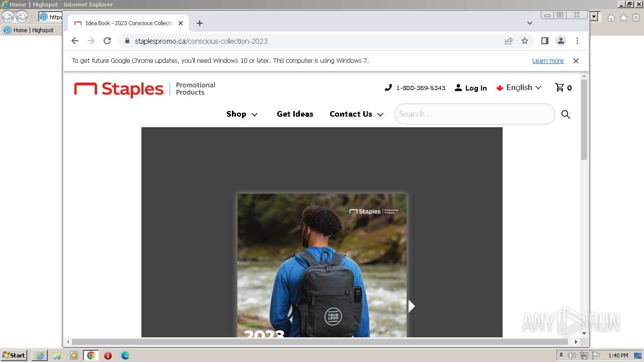This screenshot has width=644, height=362.
Task: Click the 1:40 PM clock
Action: [618, 355]
